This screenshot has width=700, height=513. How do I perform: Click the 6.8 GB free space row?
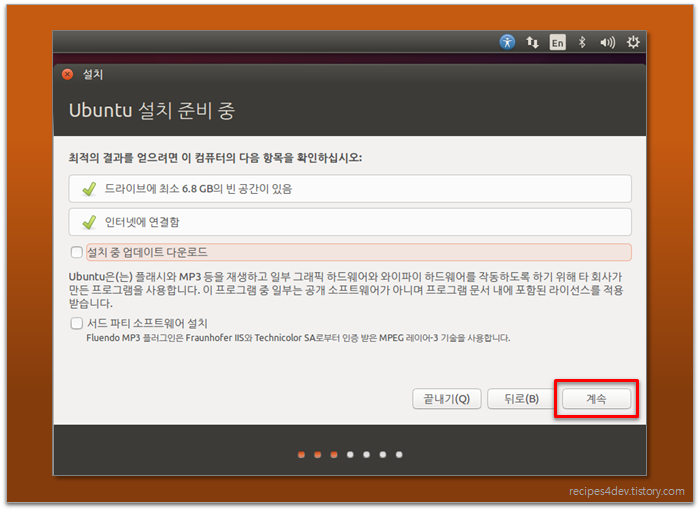(350, 188)
